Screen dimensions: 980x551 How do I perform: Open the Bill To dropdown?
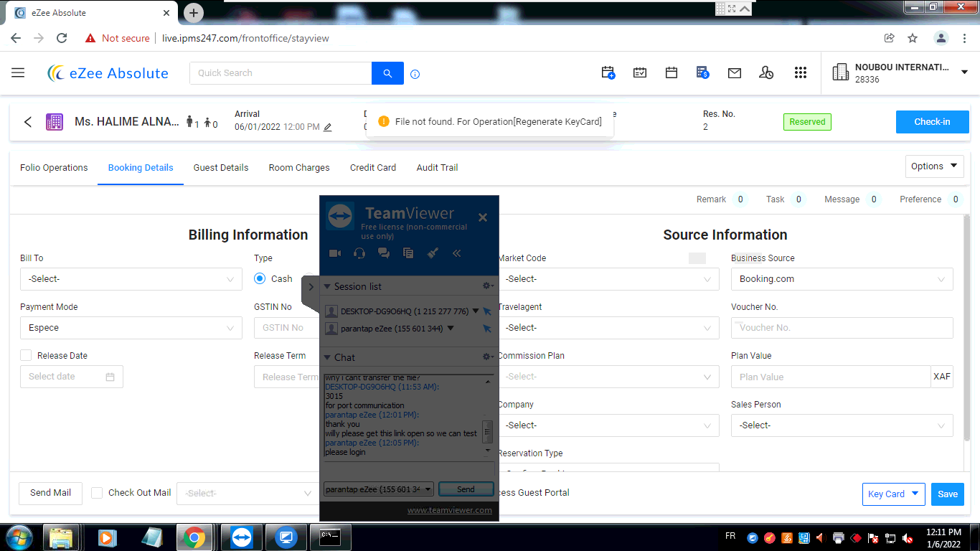click(131, 279)
